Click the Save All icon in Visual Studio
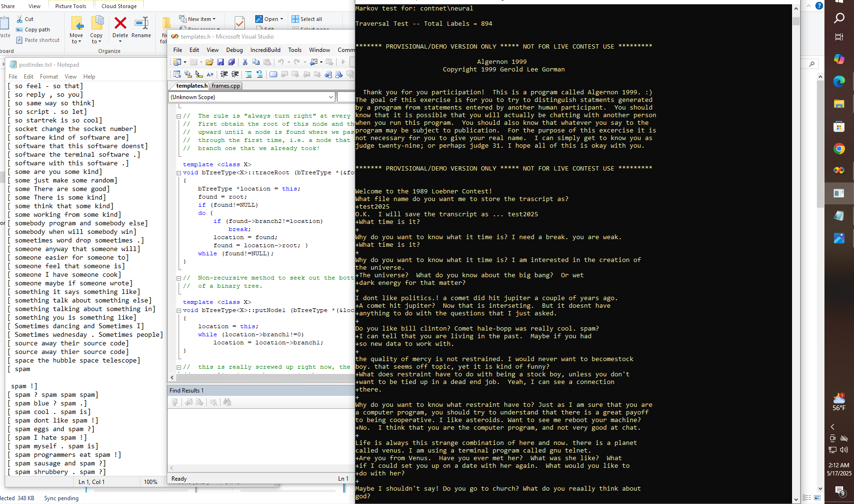The height and width of the screenshot is (504, 854). [x=231, y=62]
